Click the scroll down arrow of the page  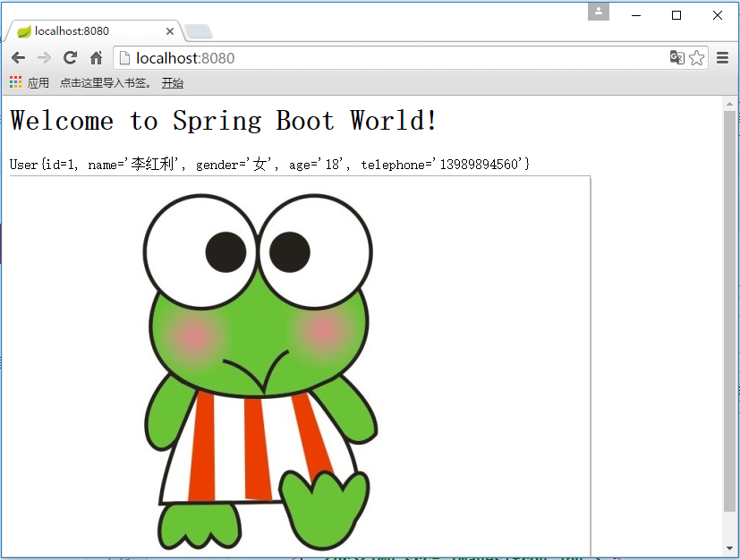[x=729, y=548]
